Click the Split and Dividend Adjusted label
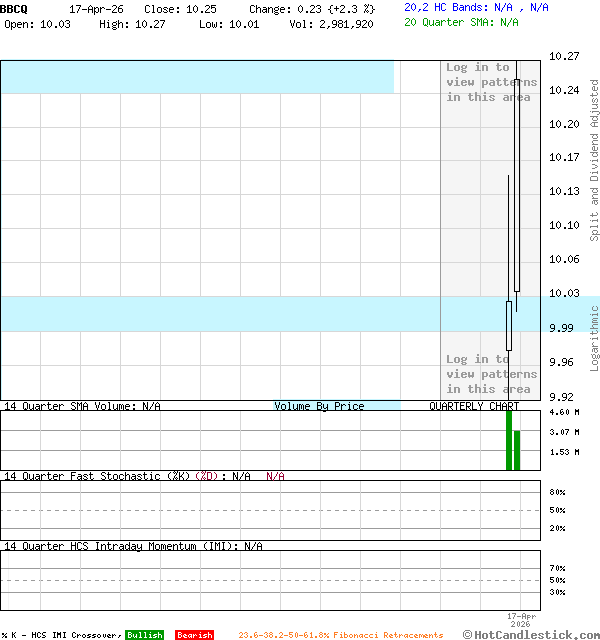The width and height of the screenshot is (600, 640). coord(594,160)
